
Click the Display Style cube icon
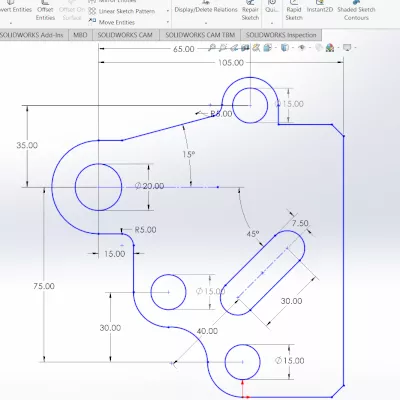click(284, 48)
